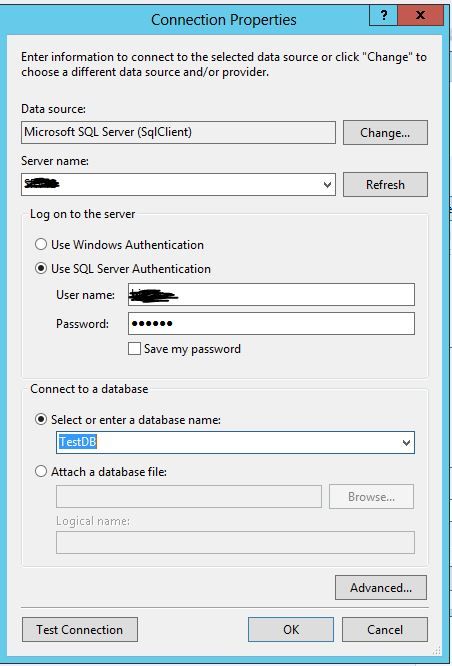Click into the Password field
Image resolution: width=452 pixels, height=666 pixels.
271,324
